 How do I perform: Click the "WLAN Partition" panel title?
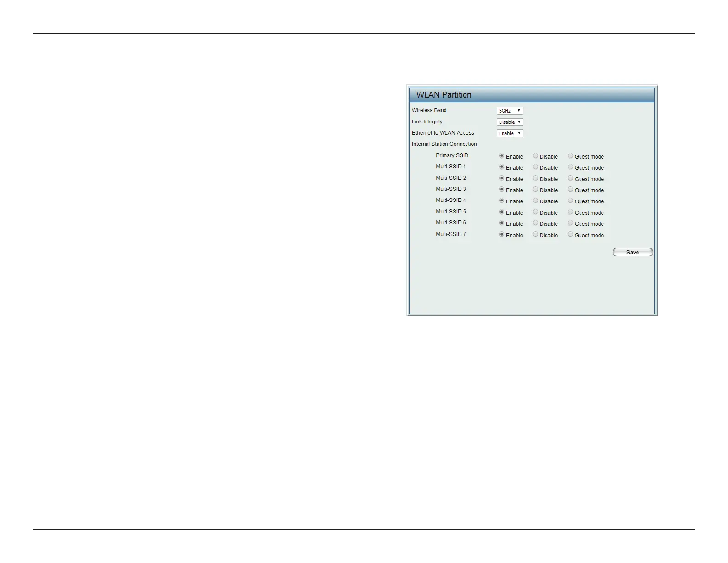point(444,95)
